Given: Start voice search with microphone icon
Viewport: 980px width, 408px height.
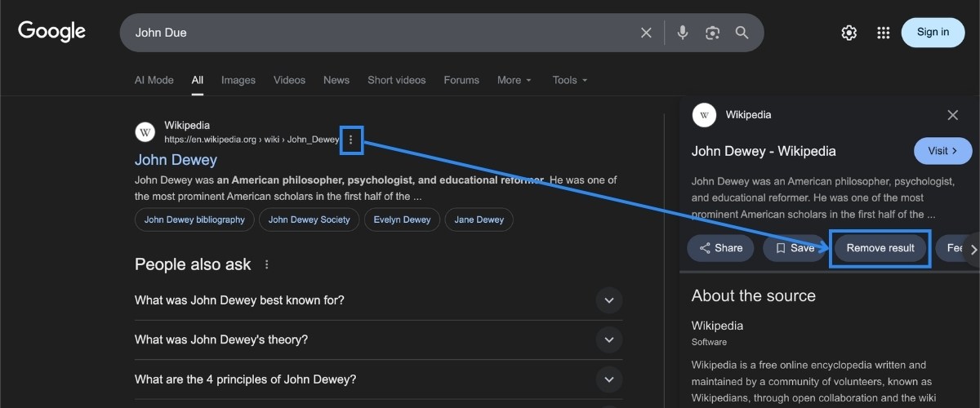Looking at the screenshot, I should tap(683, 33).
